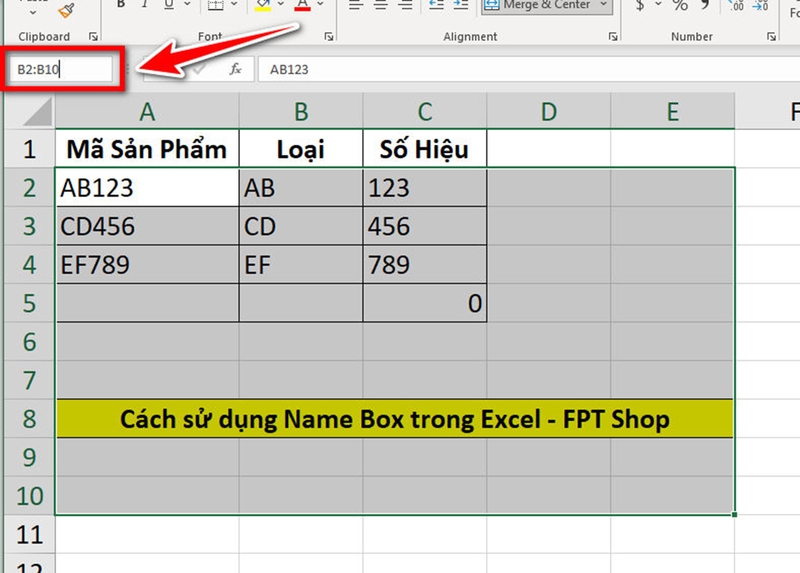This screenshot has width=800, height=573.
Task: Open Font settings dialog launcher
Action: point(329,36)
